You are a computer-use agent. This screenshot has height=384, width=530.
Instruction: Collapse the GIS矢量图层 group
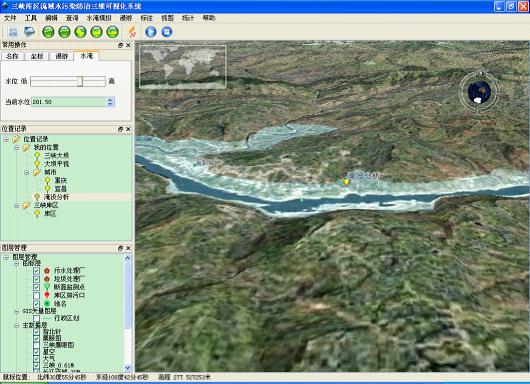point(16,311)
